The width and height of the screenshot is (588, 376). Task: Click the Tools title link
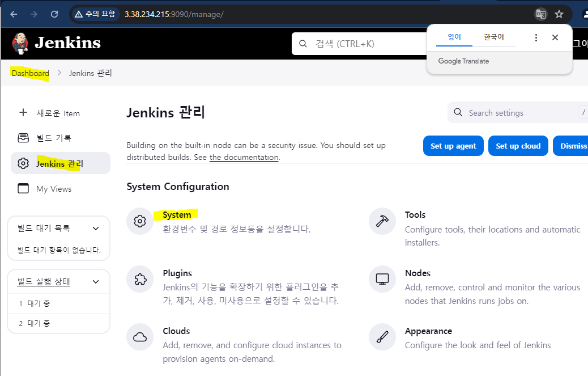[x=415, y=214]
